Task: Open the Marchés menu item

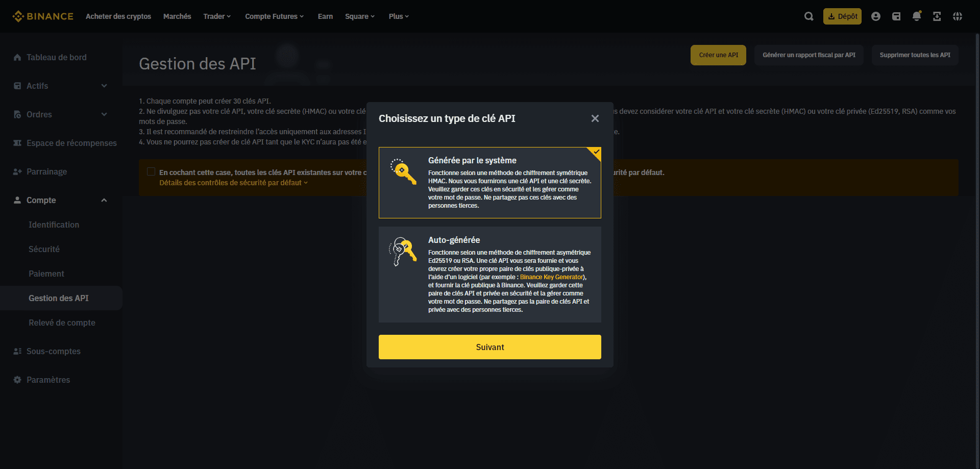Action: tap(177, 16)
